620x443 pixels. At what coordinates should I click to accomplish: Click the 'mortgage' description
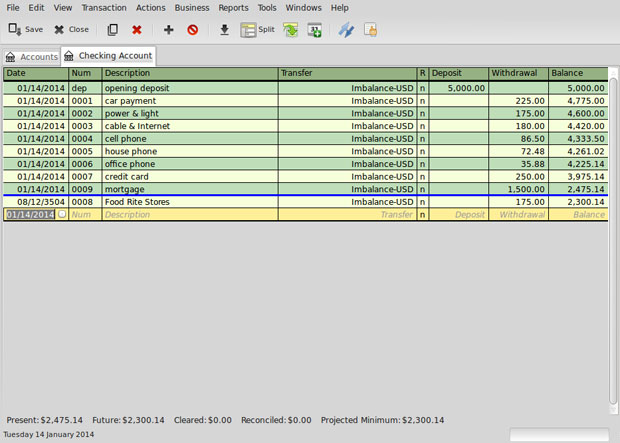[x=125, y=189]
